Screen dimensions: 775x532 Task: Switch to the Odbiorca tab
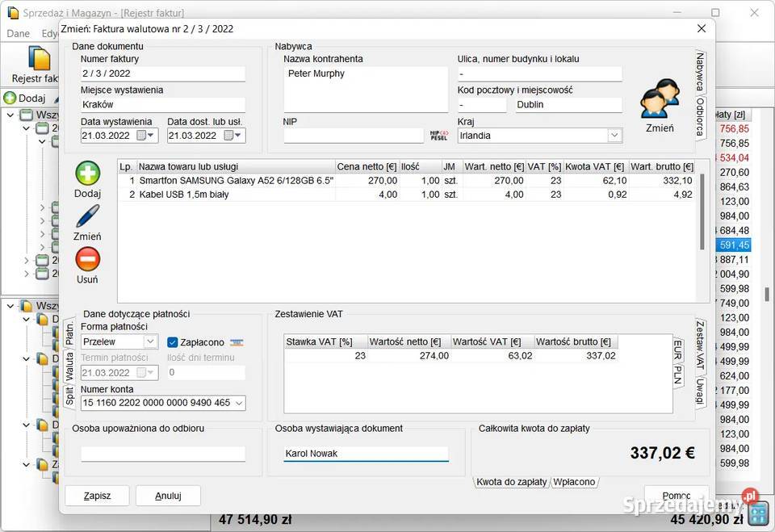pyautogui.click(x=700, y=119)
